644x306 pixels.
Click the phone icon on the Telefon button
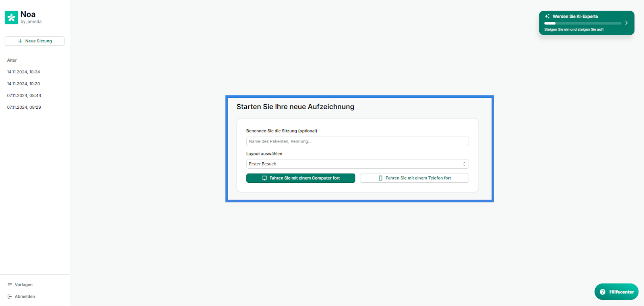[380, 178]
